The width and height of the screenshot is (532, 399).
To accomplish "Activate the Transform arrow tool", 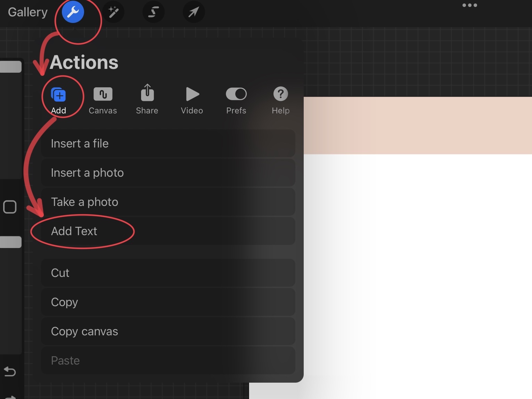I will 194,12.
